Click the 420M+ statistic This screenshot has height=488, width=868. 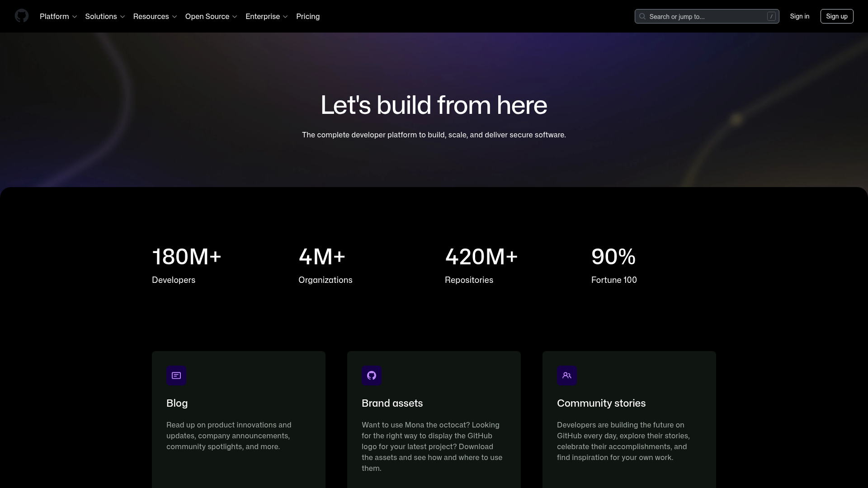pos(481,257)
